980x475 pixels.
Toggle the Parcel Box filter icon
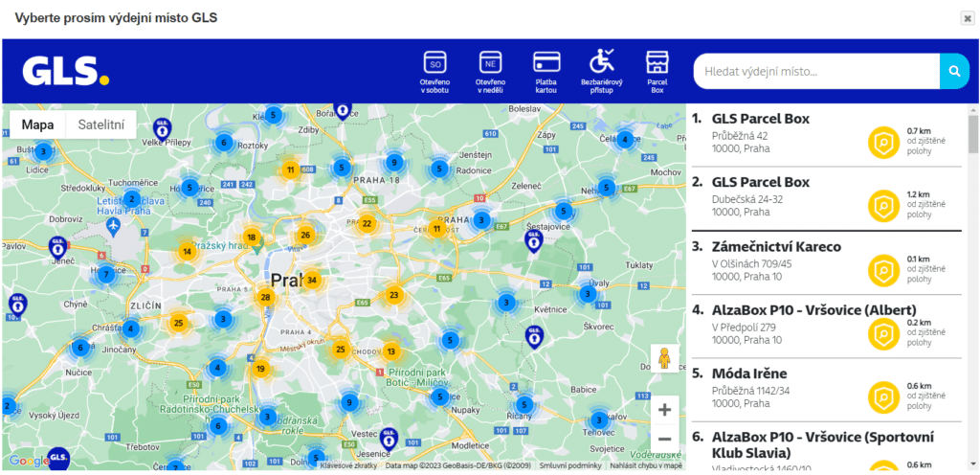coord(657,72)
